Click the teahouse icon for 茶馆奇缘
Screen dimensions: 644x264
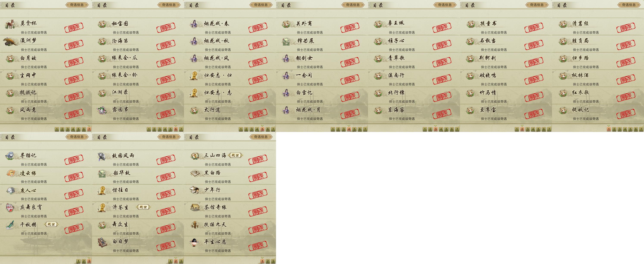[x=195, y=207]
